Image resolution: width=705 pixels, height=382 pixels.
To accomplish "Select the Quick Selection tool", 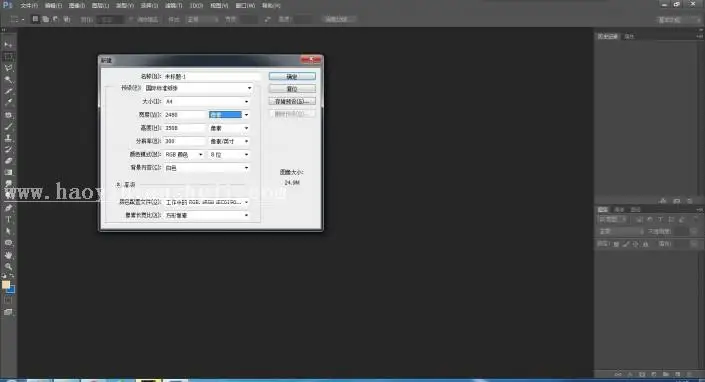I will click(8, 80).
